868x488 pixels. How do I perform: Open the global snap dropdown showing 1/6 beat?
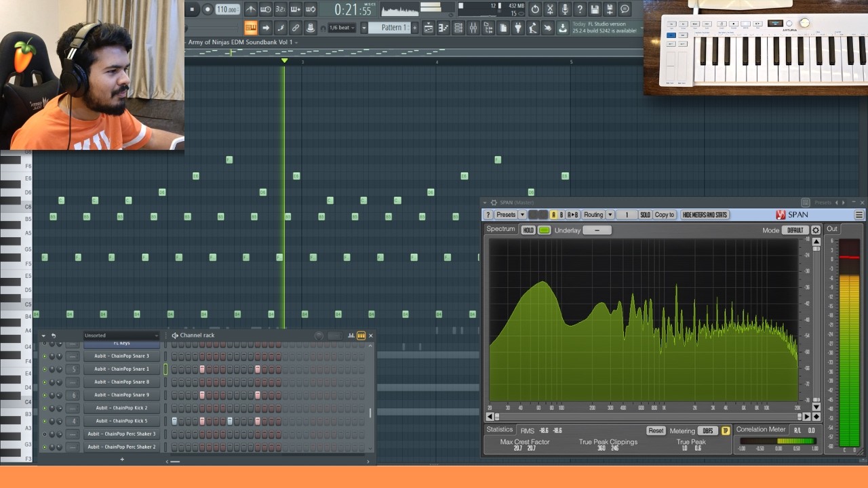click(x=342, y=28)
